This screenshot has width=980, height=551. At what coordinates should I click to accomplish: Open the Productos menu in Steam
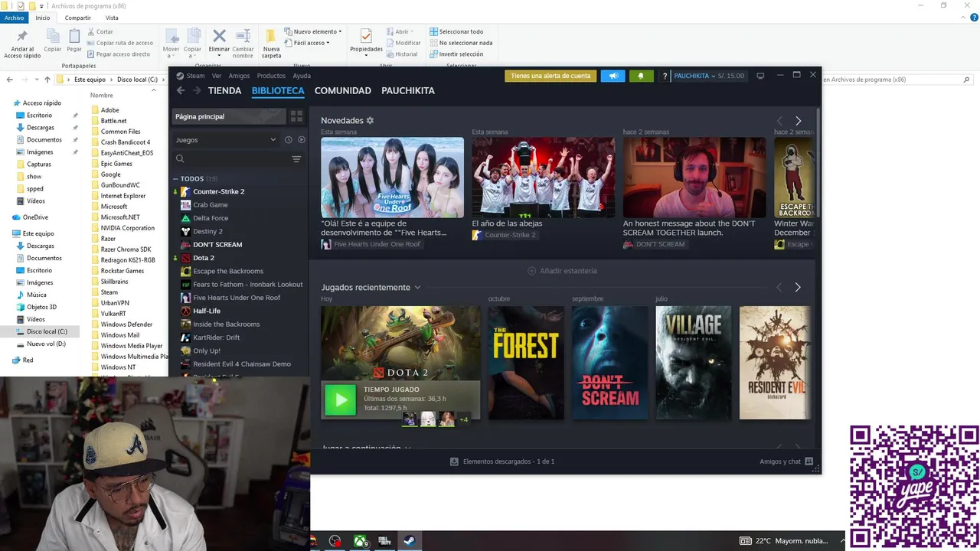pyautogui.click(x=271, y=76)
